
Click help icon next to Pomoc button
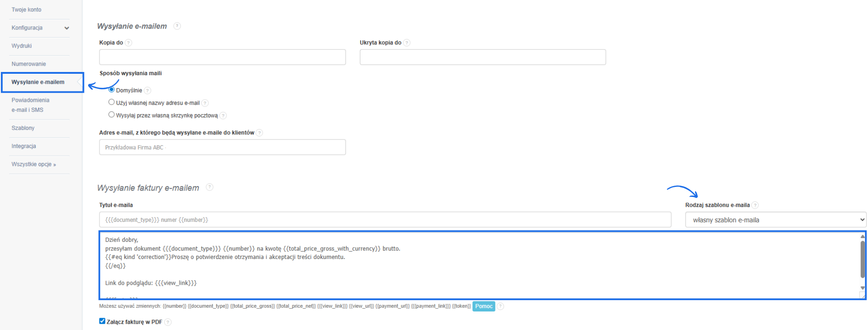[x=500, y=306]
